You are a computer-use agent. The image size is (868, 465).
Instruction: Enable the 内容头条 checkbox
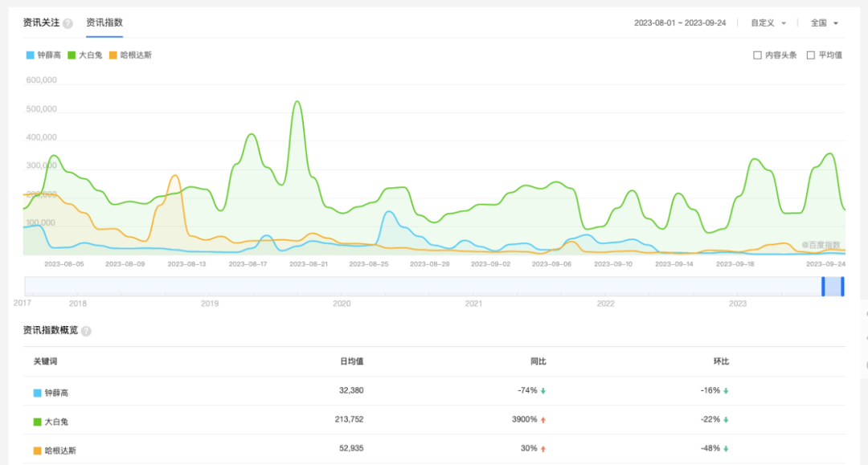tap(757, 55)
